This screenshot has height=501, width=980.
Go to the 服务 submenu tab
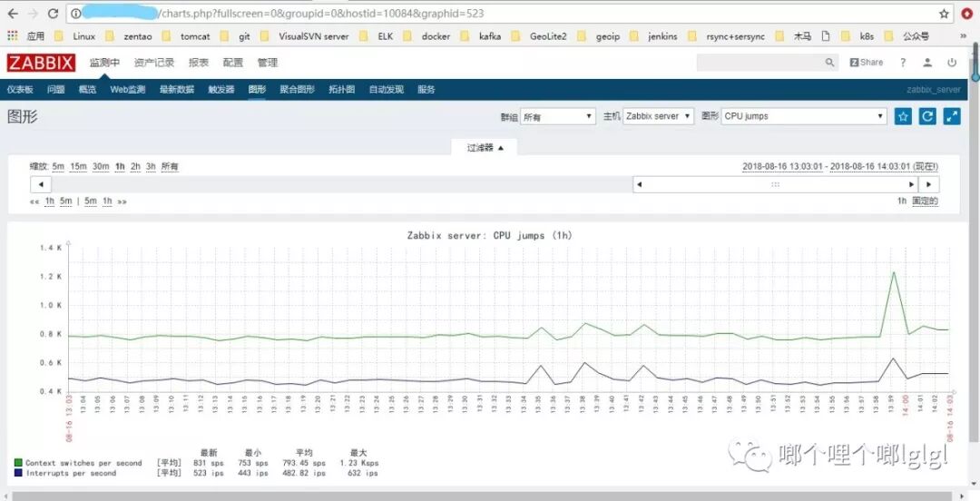coord(426,90)
